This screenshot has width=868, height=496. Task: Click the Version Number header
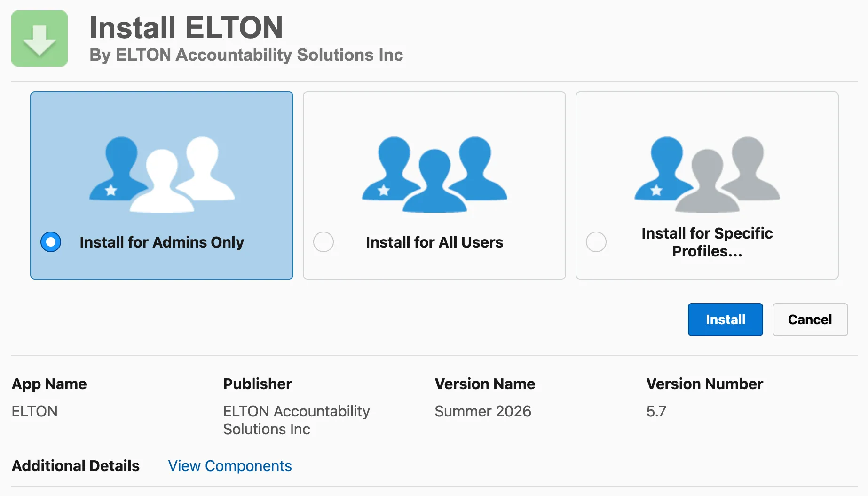coord(704,384)
